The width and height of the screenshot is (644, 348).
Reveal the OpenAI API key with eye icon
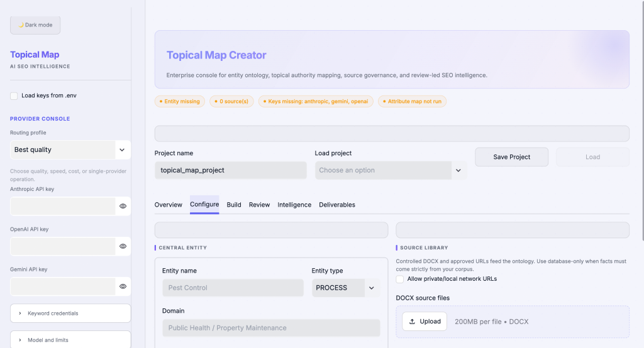123,246
